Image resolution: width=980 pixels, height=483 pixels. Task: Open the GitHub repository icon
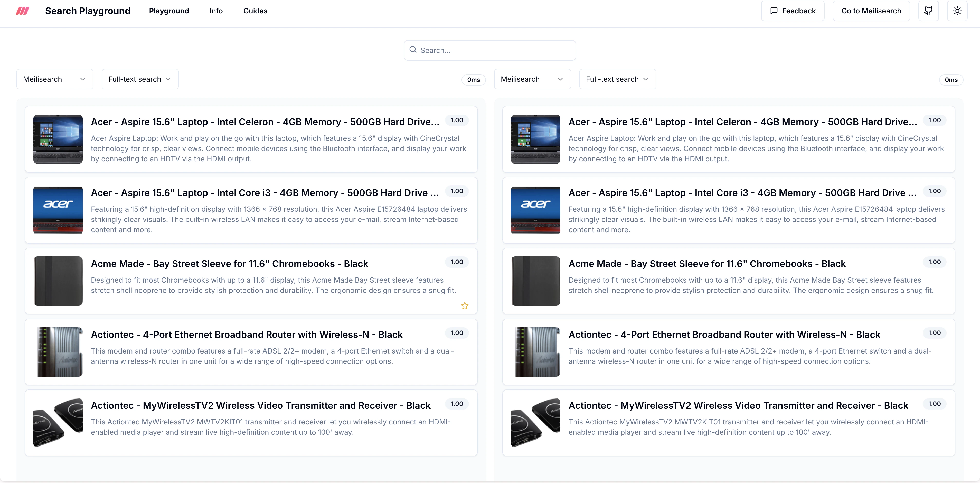coord(928,11)
